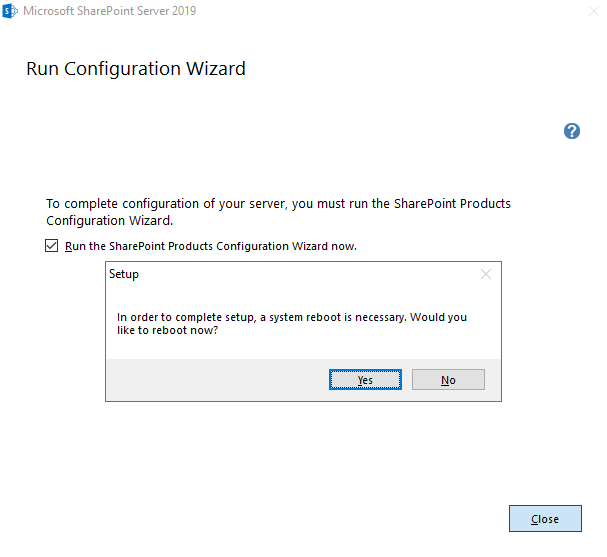Click the SharePoint logo in the title bar
This screenshot has width=607, height=557.
coord(10,11)
